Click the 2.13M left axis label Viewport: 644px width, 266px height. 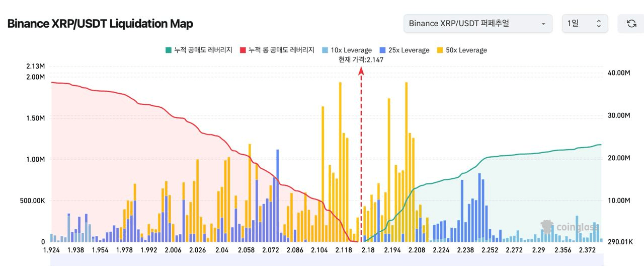[x=35, y=66]
